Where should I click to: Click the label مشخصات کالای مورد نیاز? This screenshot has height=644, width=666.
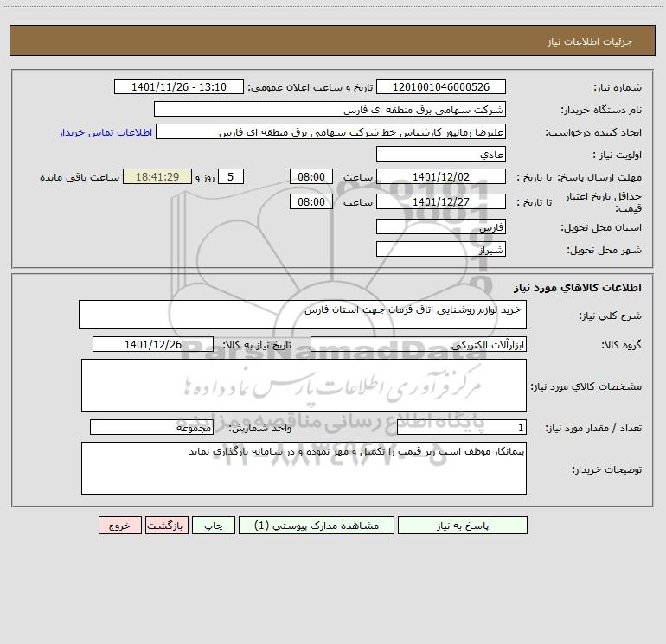586,386
